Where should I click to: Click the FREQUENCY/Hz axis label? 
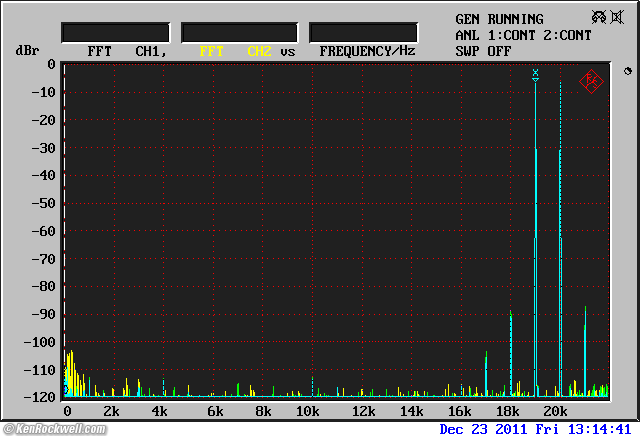tap(367, 50)
